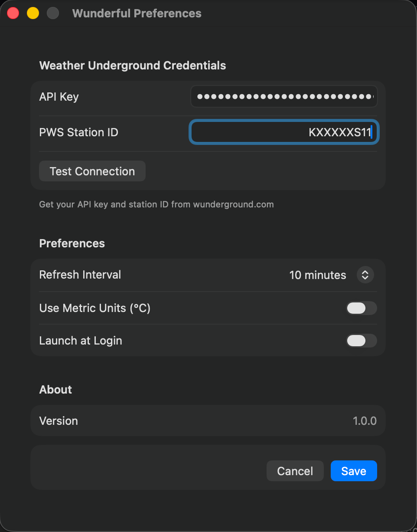Click the Weather Underground Credentials heading
This screenshot has width=417, height=532.
pyautogui.click(x=133, y=65)
